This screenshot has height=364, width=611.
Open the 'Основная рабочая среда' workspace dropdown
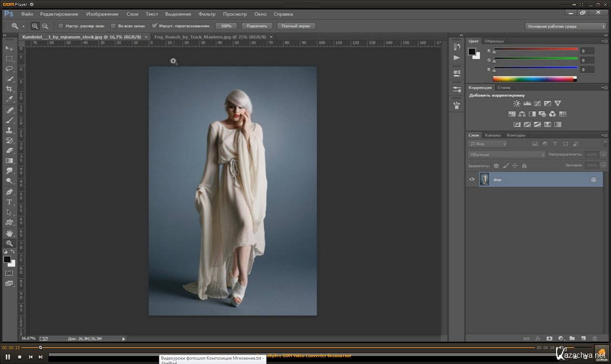tap(565, 26)
